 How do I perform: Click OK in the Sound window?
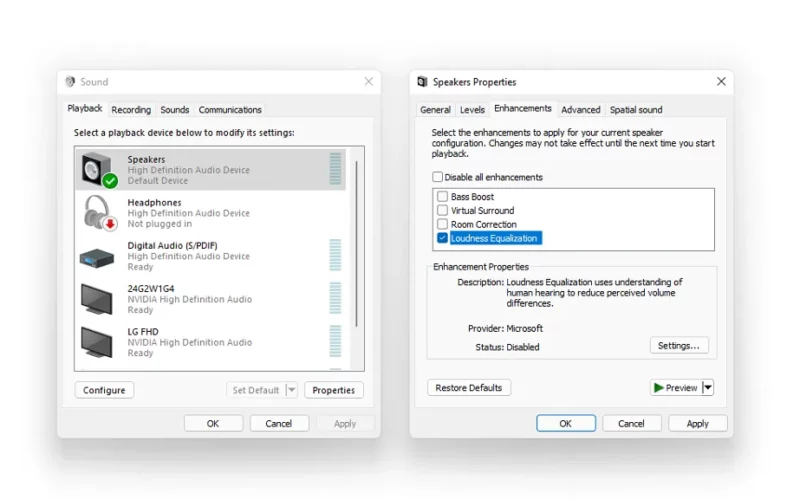pos(213,423)
